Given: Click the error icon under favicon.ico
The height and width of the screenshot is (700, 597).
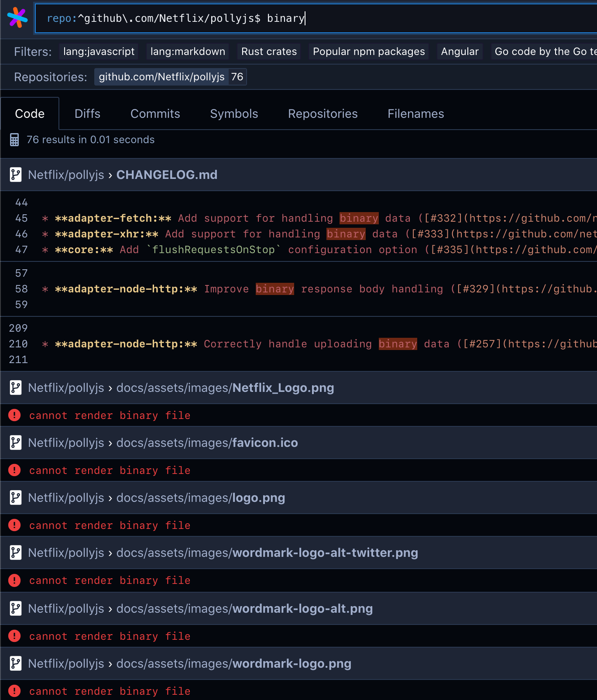Looking at the screenshot, I should 14,470.
